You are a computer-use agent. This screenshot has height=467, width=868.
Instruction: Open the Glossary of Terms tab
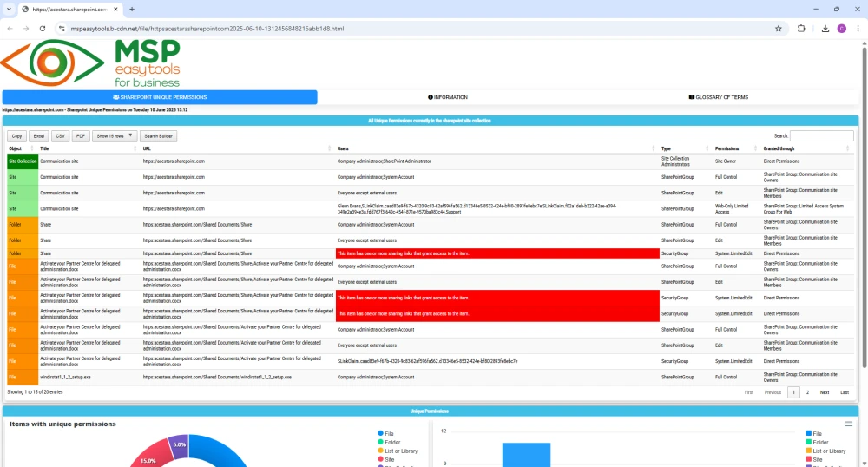[718, 97]
